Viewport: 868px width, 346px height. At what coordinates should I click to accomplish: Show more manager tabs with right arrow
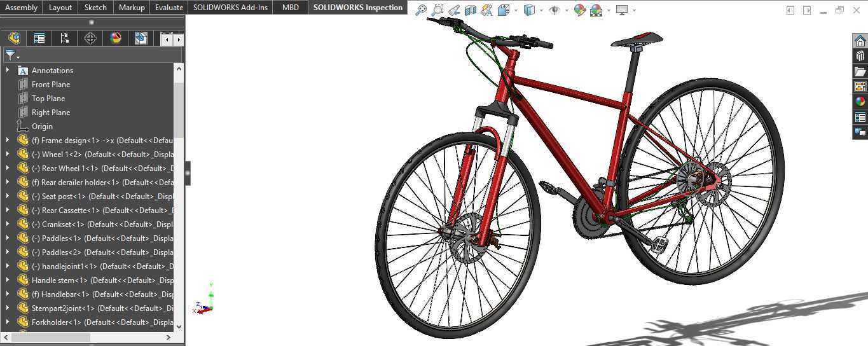[x=179, y=39]
